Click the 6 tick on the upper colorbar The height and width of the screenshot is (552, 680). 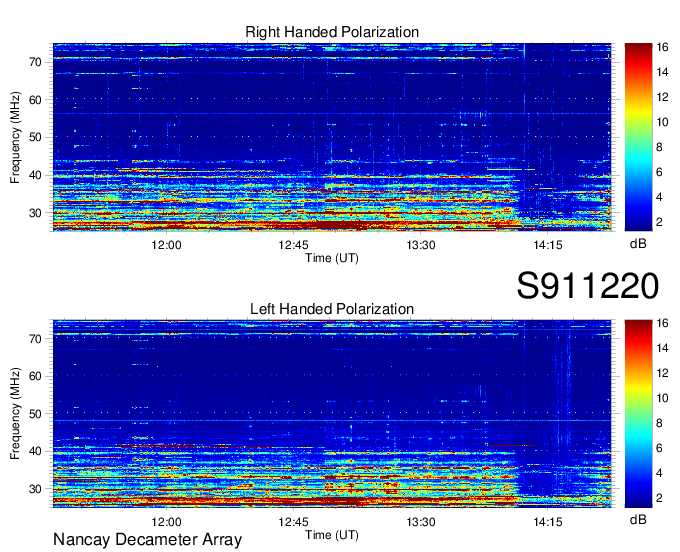point(660,173)
